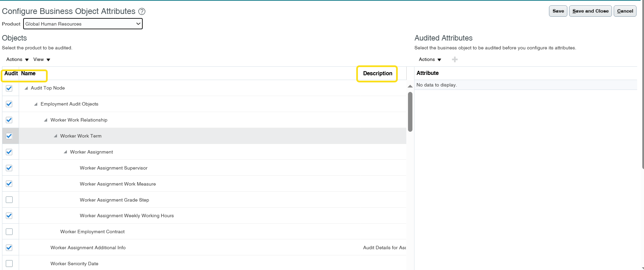Viewport: 644px width, 270px height.
Task: Open Objects Actions menu
Action: 17,60
